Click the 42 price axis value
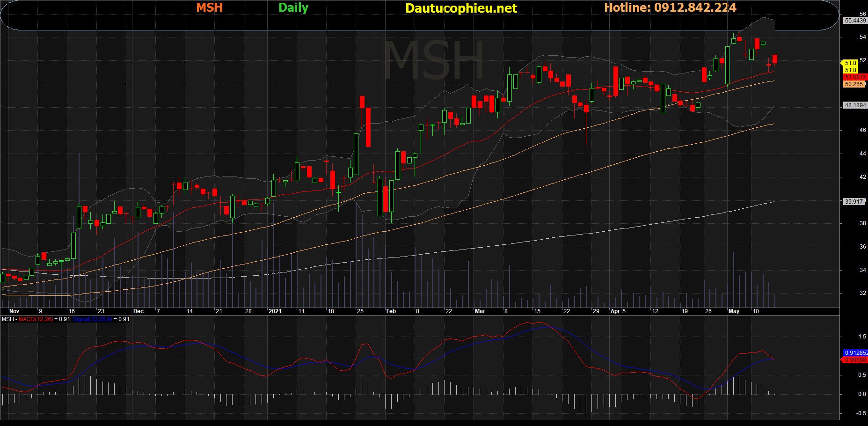The image size is (868, 426). pyautogui.click(x=863, y=177)
